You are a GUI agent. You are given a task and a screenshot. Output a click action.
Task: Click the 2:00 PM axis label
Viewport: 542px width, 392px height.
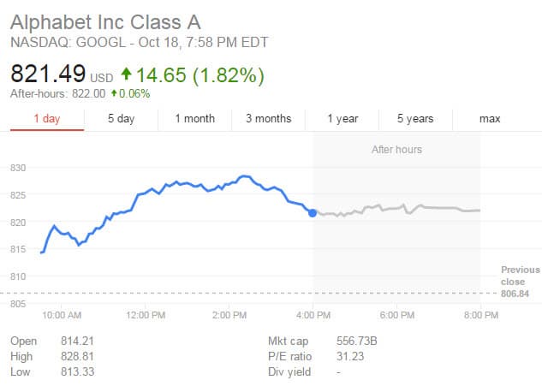(x=229, y=316)
